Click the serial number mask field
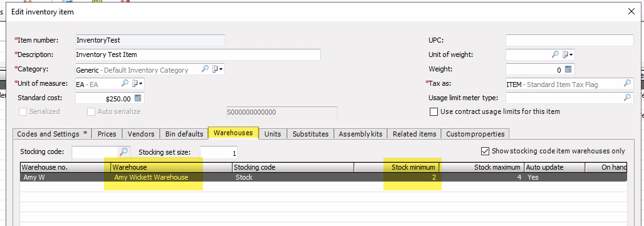644x226 pixels. (282, 113)
